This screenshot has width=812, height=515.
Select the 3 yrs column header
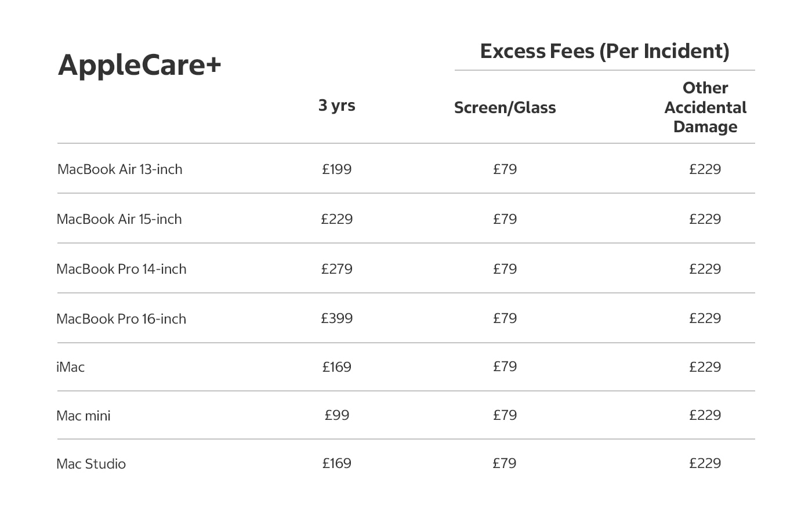[336, 106]
